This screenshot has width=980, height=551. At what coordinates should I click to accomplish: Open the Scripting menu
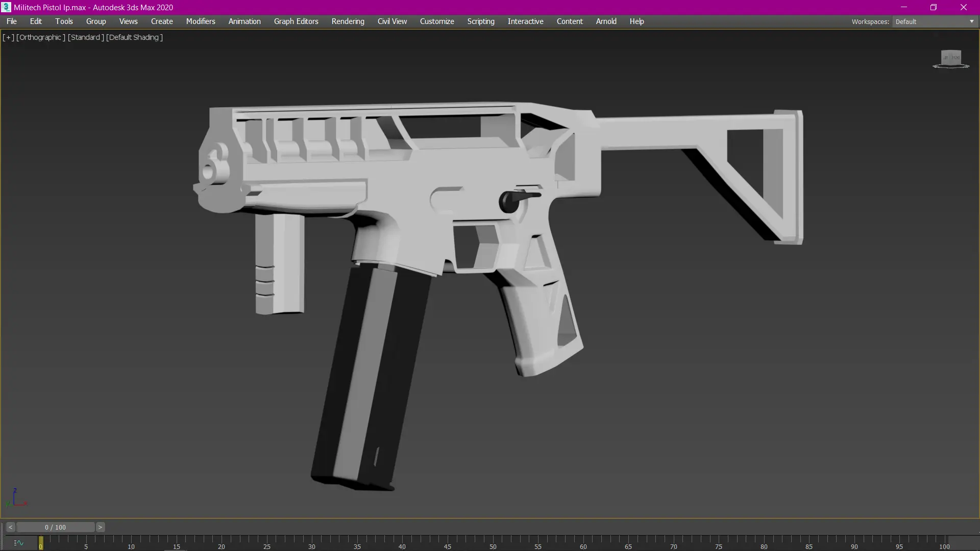[481, 21]
